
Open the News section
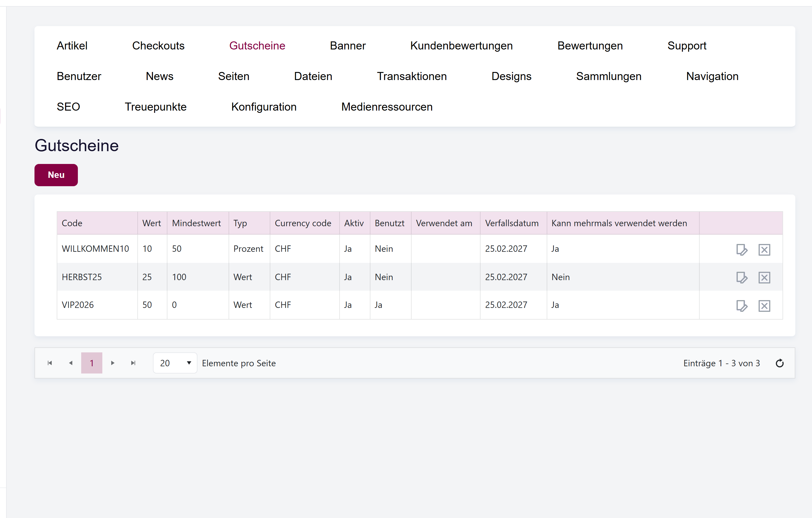pyautogui.click(x=160, y=76)
